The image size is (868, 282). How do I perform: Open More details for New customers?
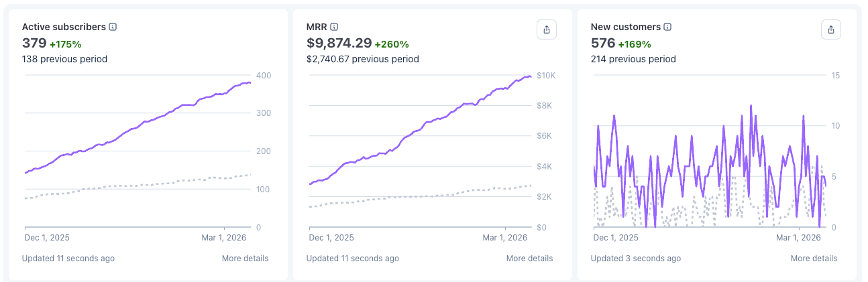pos(814,259)
